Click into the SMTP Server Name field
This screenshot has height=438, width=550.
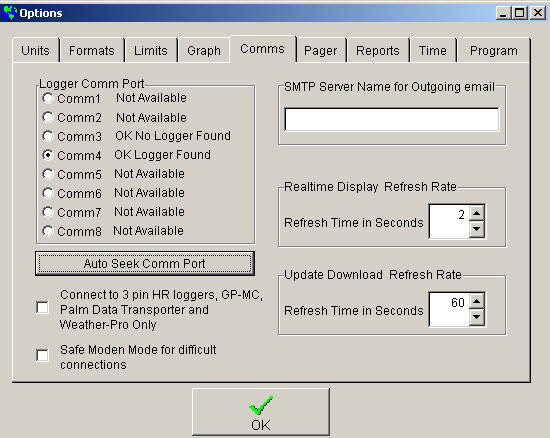pyautogui.click(x=391, y=120)
